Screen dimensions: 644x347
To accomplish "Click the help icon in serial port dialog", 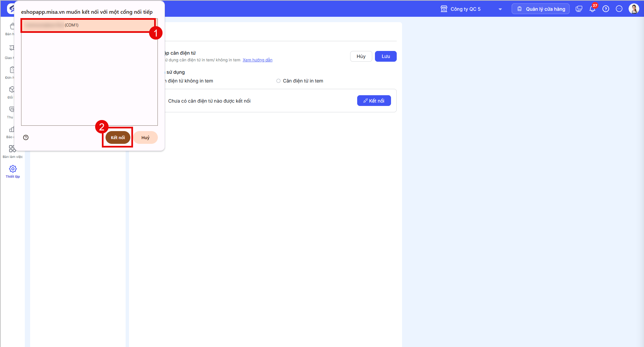I will point(26,137).
